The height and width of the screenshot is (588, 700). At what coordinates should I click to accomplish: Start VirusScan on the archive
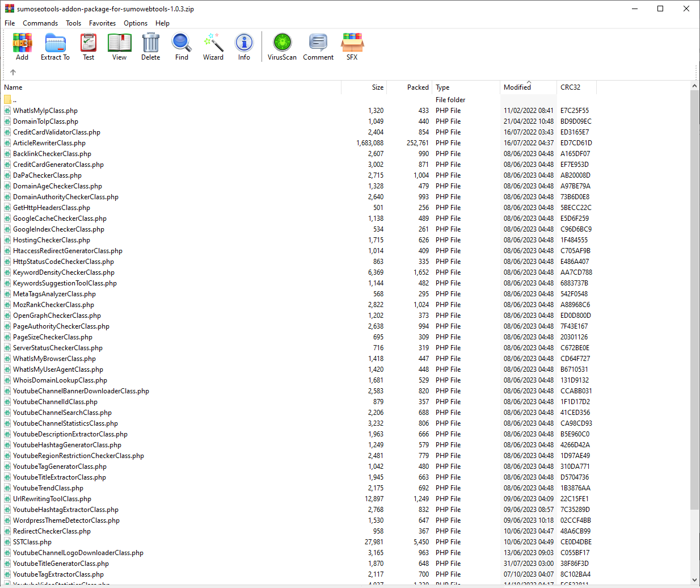pyautogui.click(x=282, y=46)
